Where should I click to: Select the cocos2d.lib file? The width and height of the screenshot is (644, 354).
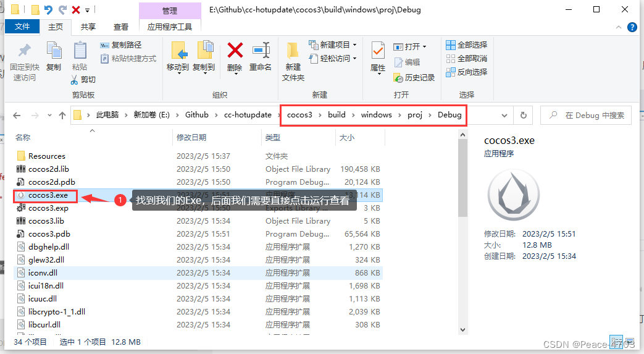coord(198,169)
